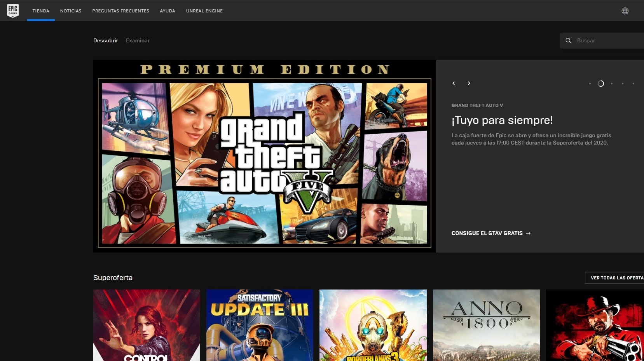Screen dimensions: 644x361
Task: Focus the Buscar search field
Action: (x=602, y=40)
